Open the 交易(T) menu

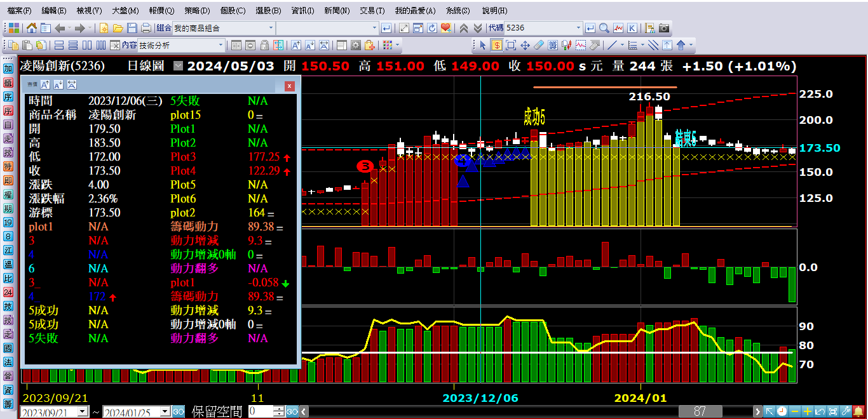[x=372, y=11]
